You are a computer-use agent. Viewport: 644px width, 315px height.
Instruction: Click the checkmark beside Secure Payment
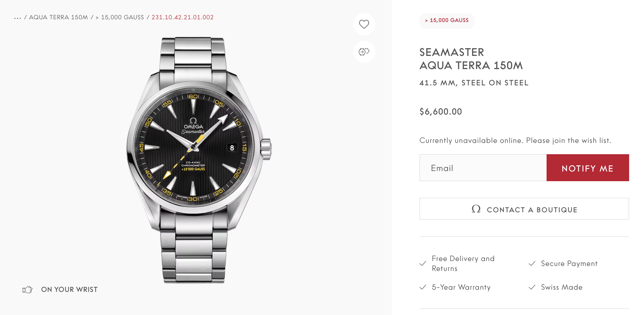pyautogui.click(x=532, y=264)
